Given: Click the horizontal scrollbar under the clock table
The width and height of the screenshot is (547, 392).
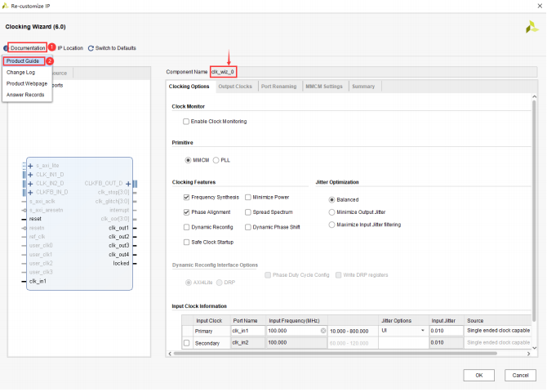Looking at the screenshot, I should (336, 354).
